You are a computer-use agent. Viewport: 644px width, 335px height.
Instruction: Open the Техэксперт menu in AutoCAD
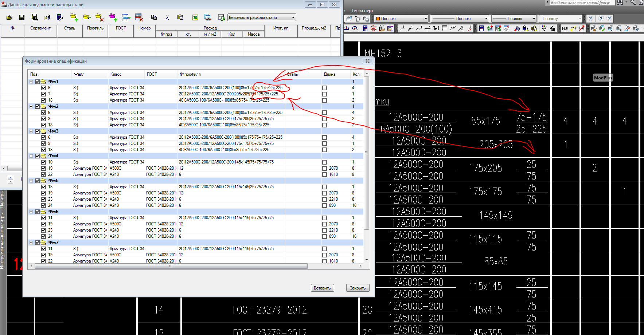click(362, 11)
